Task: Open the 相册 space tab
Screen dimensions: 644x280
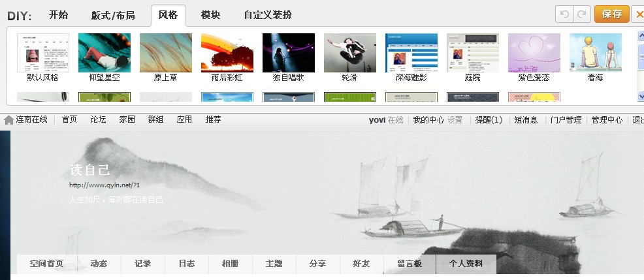Action: (x=231, y=264)
